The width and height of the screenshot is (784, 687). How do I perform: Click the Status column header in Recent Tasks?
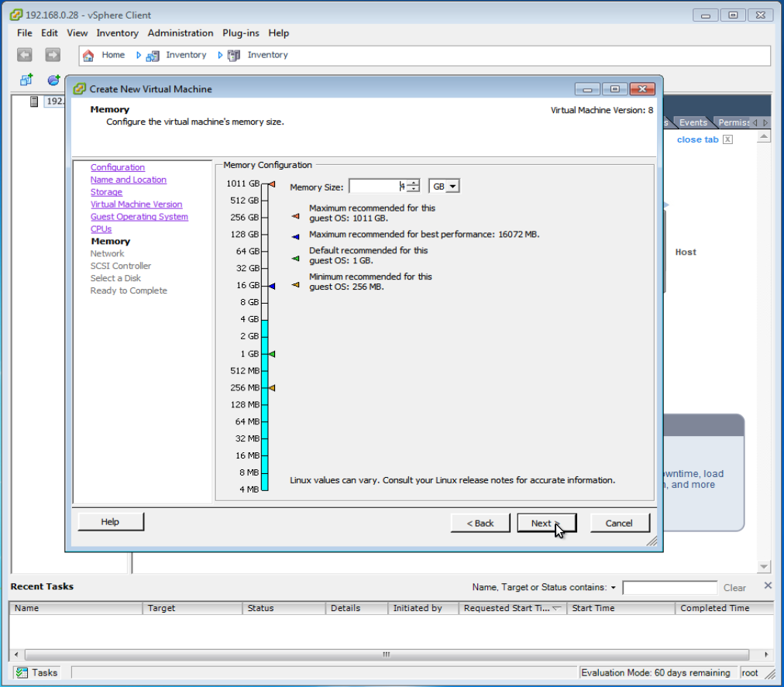284,608
